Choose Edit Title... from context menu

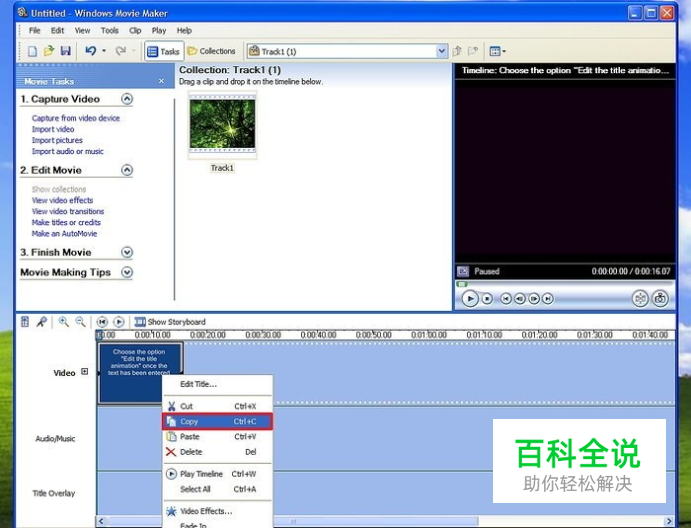[218, 384]
